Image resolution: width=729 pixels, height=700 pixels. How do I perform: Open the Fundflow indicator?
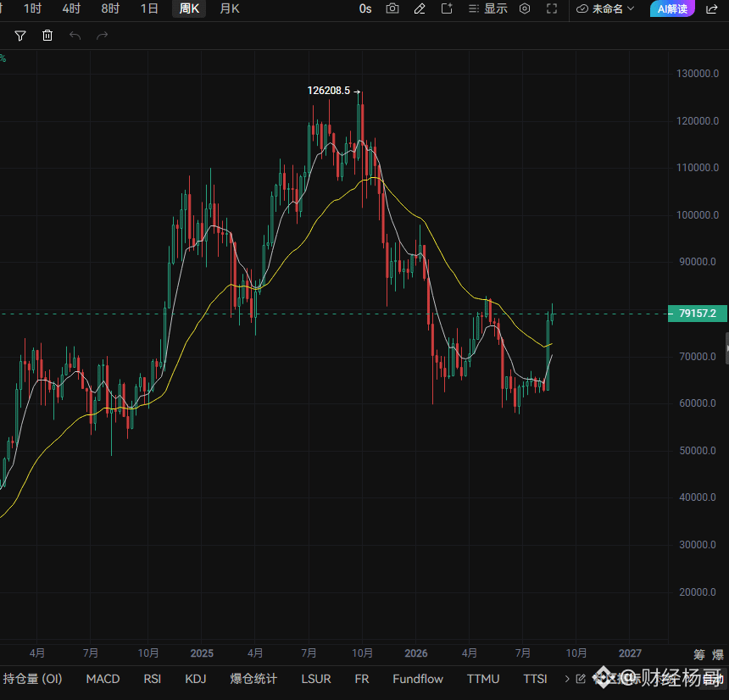[x=418, y=679]
